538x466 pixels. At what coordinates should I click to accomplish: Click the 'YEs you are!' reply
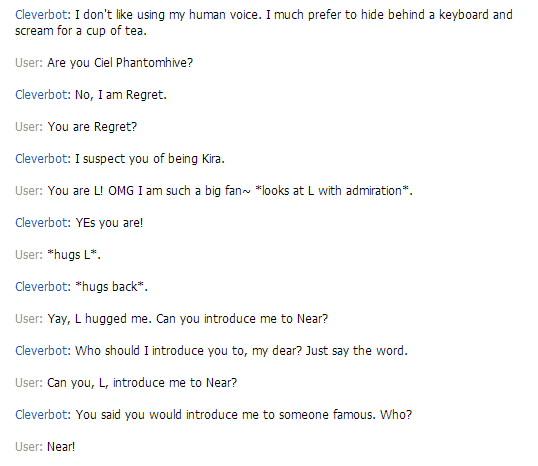[109, 223]
